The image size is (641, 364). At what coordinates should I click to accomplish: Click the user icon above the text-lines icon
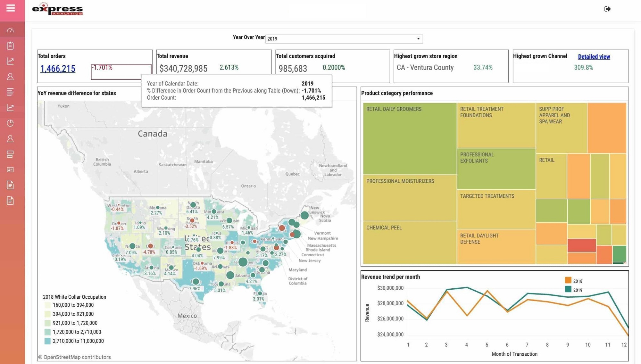pyautogui.click(x=11, y=77)
